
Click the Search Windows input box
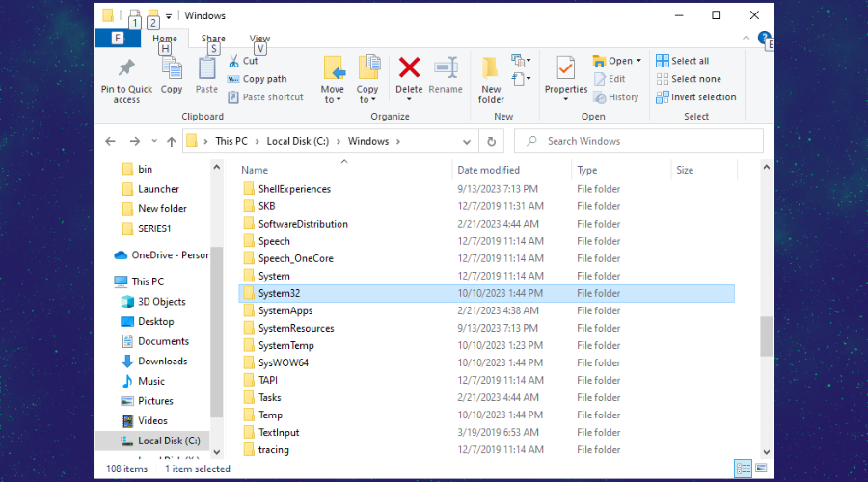(638, 141)
